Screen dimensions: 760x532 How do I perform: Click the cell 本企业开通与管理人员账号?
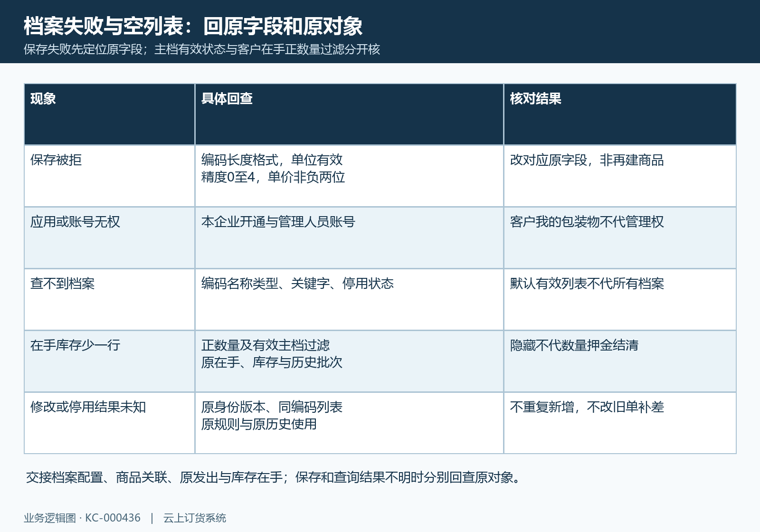click(349, 238)
